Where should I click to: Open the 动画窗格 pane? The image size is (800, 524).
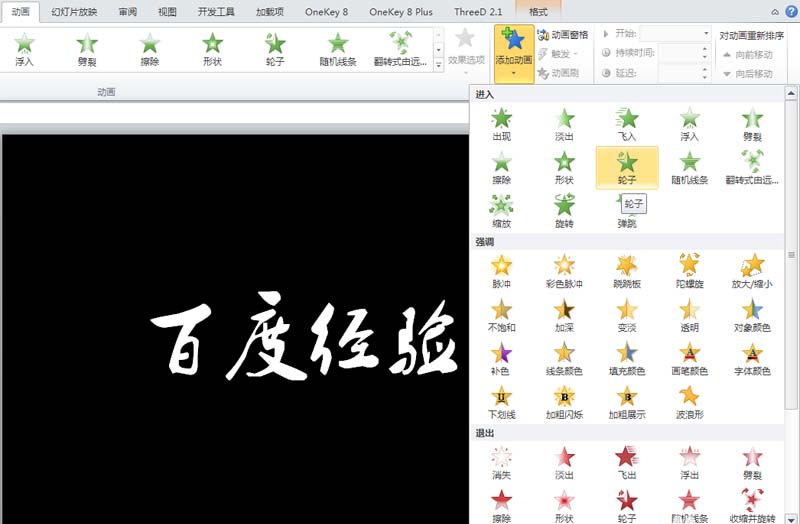(x=563, y=34)
